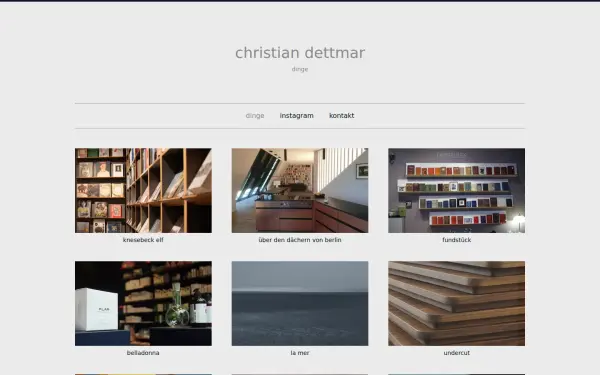The height and width of the screenshot is (375, 600).
Task: Open the la mer sea photo
Action: 300,303
